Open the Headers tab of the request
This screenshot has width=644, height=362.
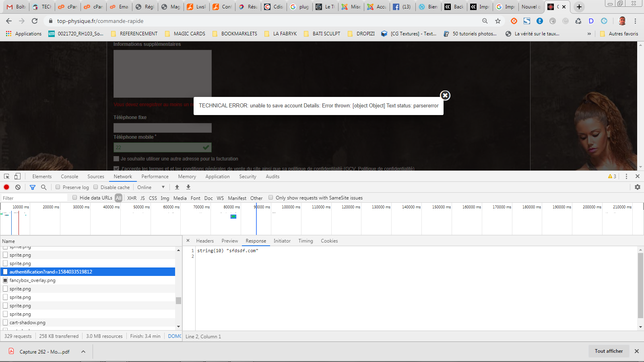tap(205, 241)
